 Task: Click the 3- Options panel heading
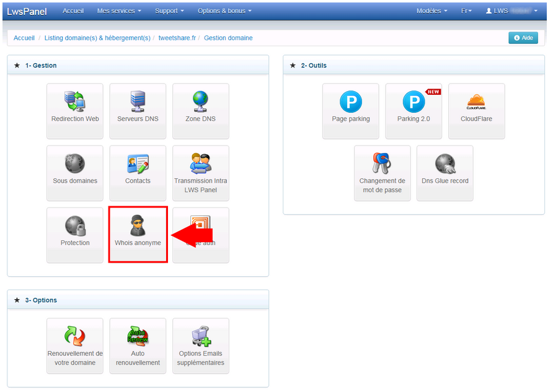click(x=41, y=300)
